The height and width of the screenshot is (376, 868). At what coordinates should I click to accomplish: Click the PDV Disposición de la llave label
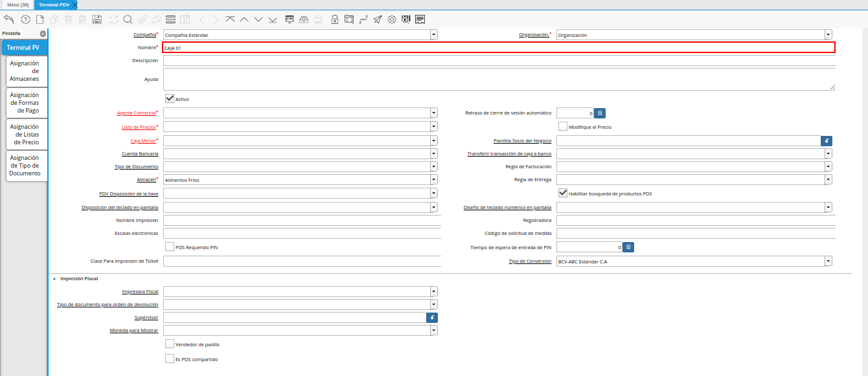pos(129,194)
